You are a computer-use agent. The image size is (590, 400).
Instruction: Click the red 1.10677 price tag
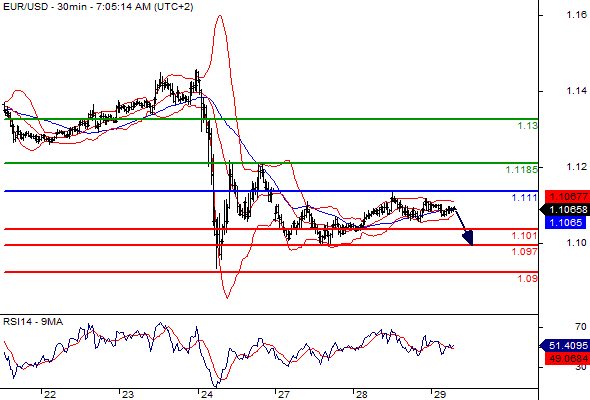[x=567, y=196]
